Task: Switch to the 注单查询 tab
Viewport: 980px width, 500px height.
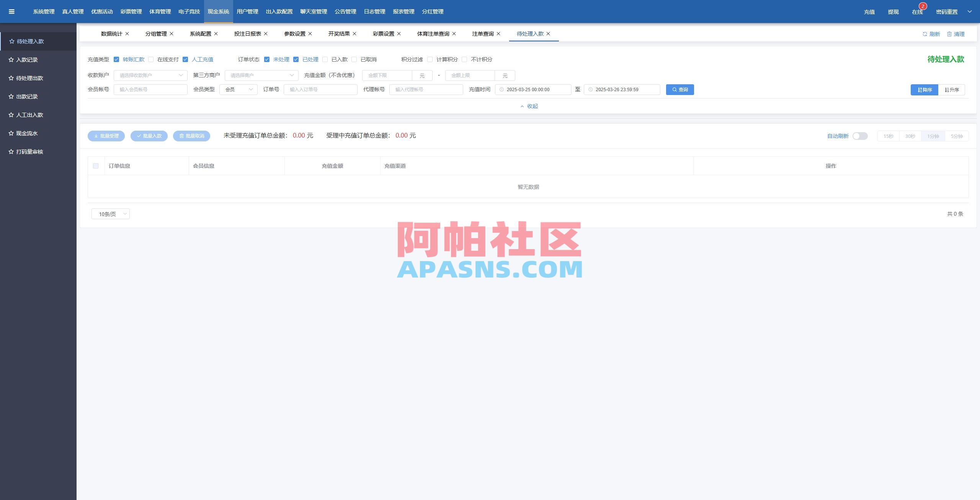Action: pos(483,34)
